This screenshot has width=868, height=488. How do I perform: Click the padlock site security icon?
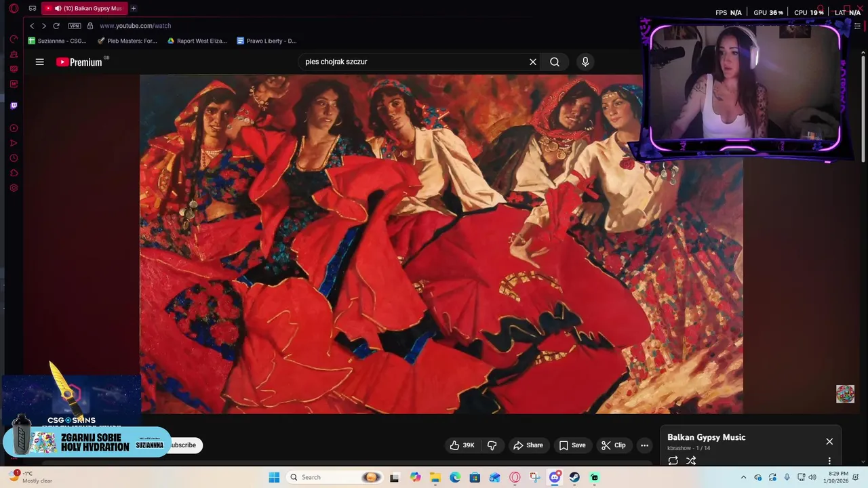[90, 26]
